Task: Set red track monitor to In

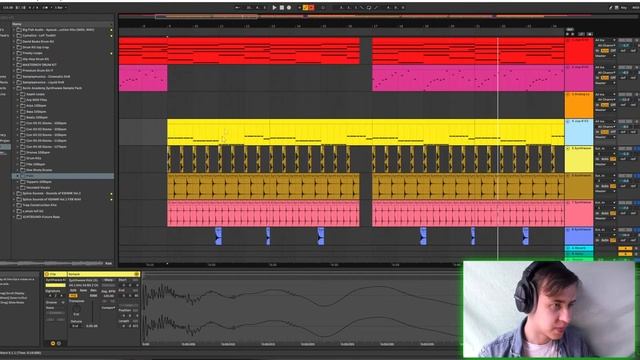Action: [x=598, y=51]
